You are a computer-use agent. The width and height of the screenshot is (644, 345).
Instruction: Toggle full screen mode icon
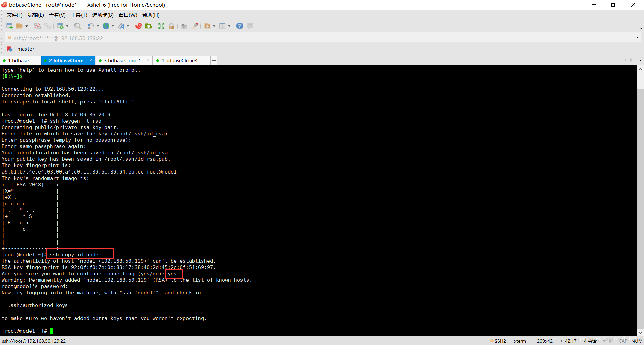(161, 26)
